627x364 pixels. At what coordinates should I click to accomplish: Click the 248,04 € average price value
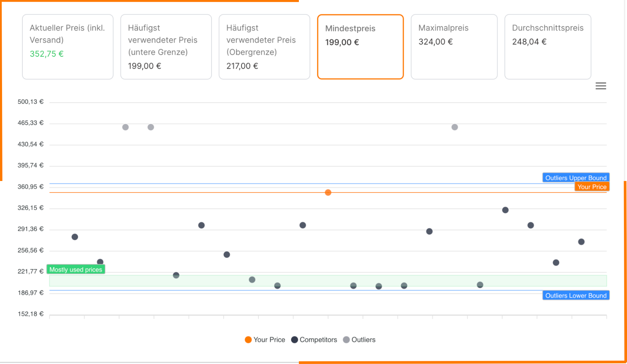(529, 42)
